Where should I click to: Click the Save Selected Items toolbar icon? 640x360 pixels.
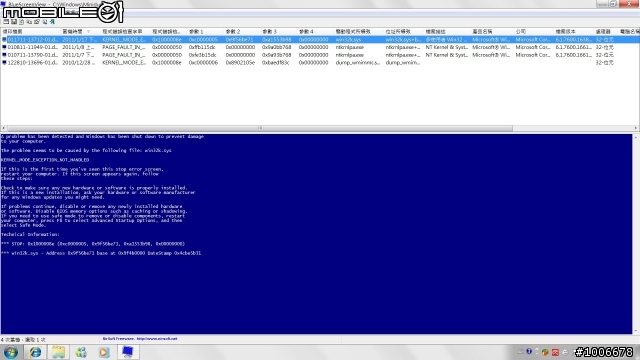[x=14, y=22]
